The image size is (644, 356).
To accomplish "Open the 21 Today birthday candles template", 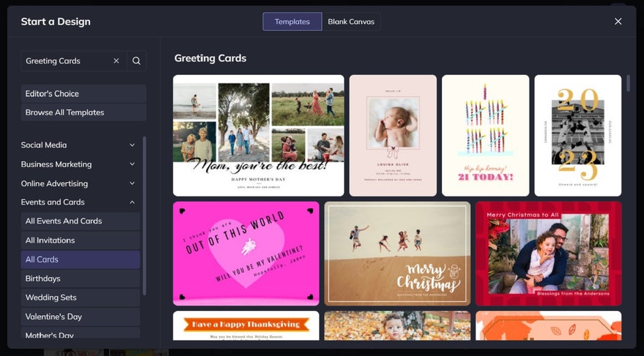I will (x=486, y=136).
